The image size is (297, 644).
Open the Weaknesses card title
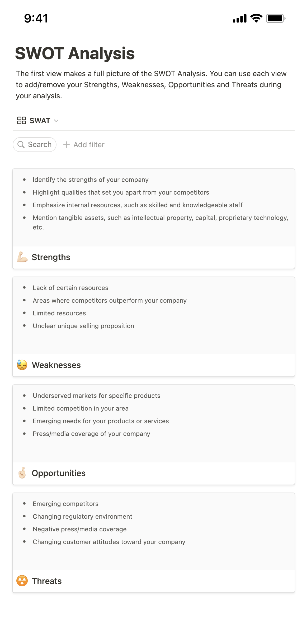pos(56,365)
